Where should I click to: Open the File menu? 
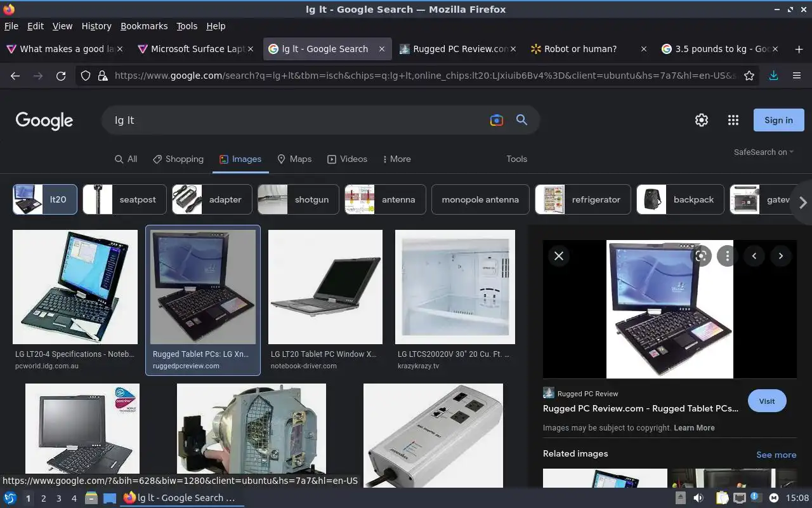11,26
